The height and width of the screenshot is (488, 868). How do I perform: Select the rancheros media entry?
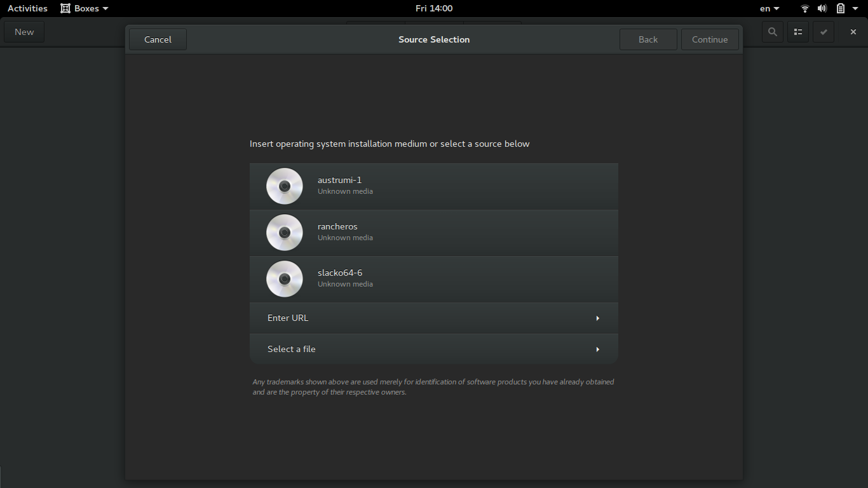[434, 233]
